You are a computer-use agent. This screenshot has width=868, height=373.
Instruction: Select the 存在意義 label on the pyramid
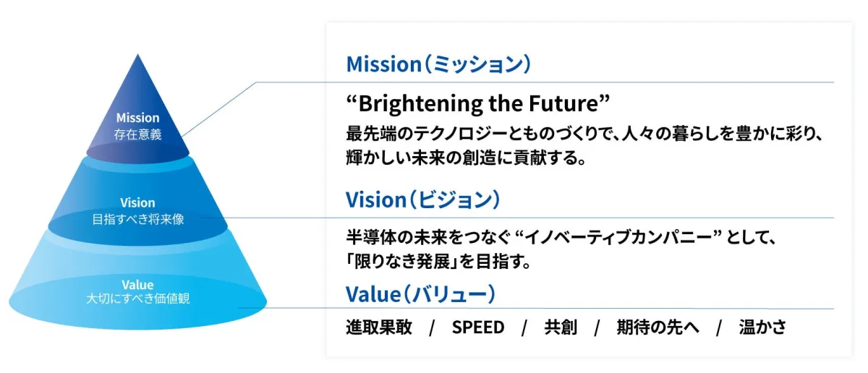click(137, 134)
